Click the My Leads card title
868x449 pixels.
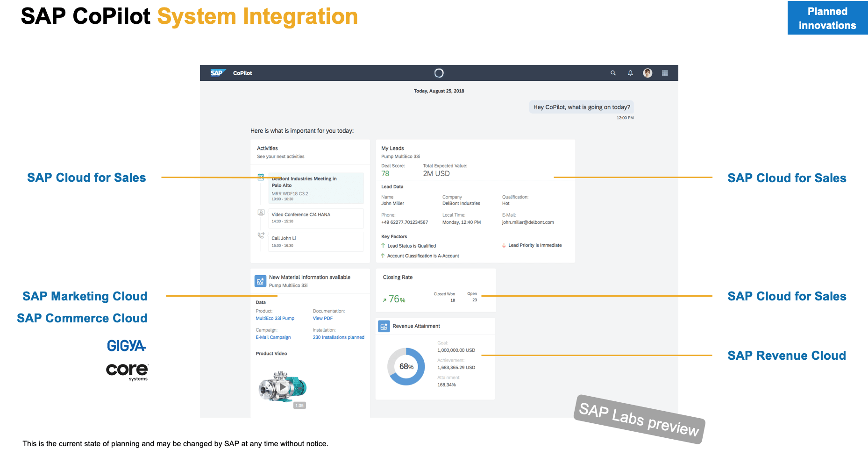click(392, 149)
